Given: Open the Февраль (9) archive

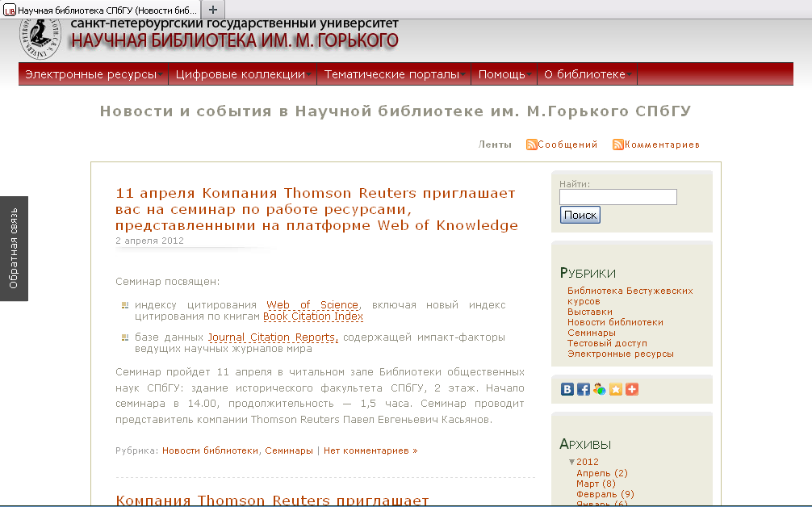Looking at the screenshot, I should tap(605, 494).
